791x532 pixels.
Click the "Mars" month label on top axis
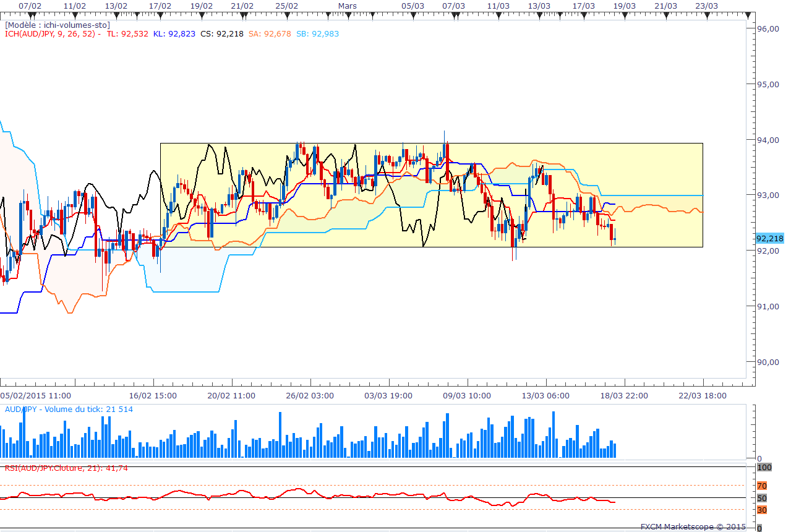[x=348, y=5]
